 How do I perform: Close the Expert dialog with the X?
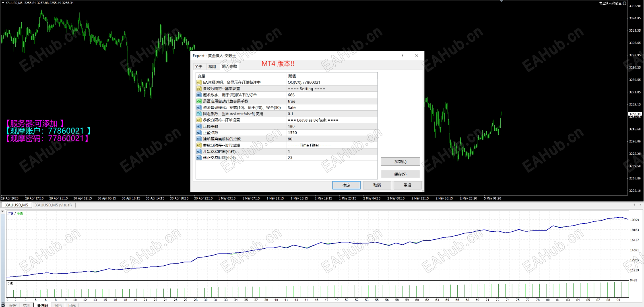click(417, 56)
